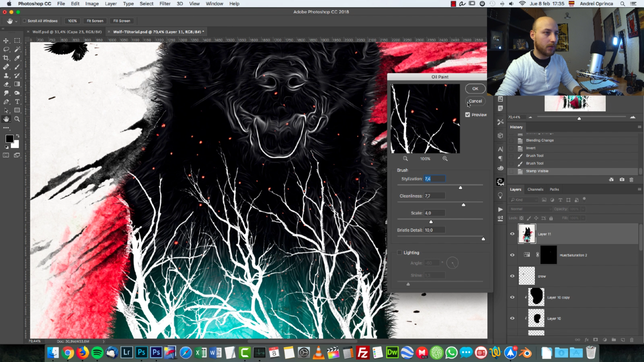The width and height of the screenshot is (644, 362).
Task: Select the Rectangular Marquee tool
Action: [x=17, y=41]
